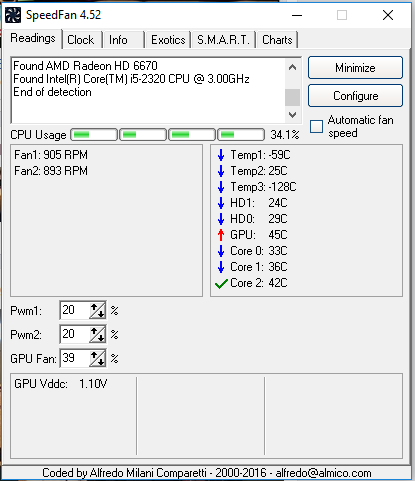The height and width of the screenshot is (481, 415).
Task: Switch to the Readings tab
Action: coord(33,39)
